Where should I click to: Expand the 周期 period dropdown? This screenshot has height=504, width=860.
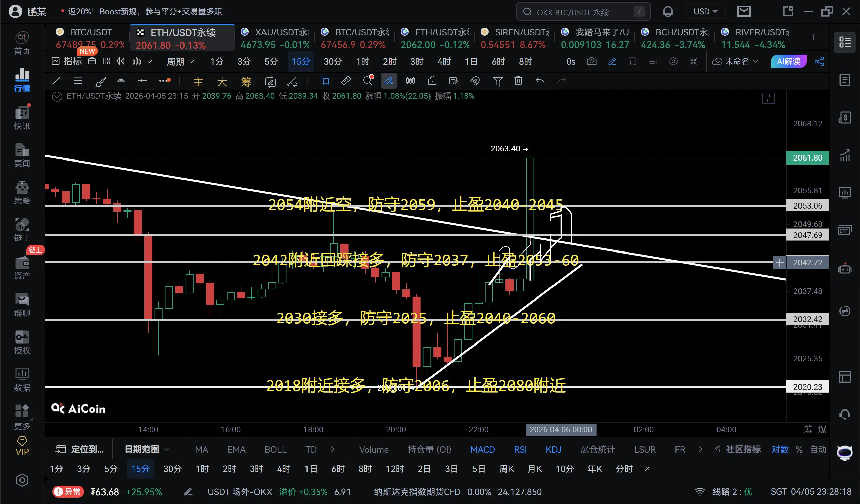coord(180,62)
